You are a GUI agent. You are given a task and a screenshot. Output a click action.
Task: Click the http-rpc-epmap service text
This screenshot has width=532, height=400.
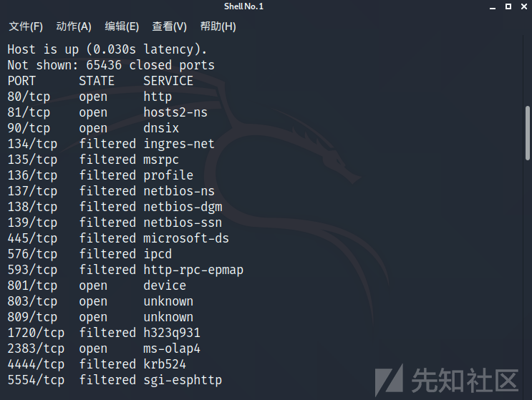193,270
